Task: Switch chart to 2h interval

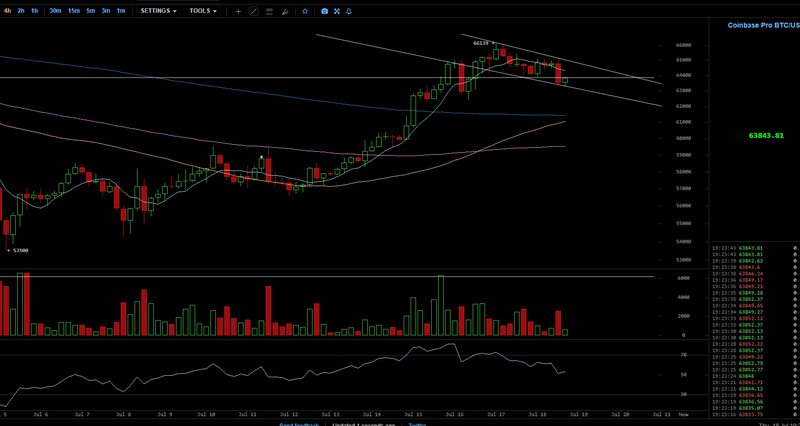Action: point(21,11)
